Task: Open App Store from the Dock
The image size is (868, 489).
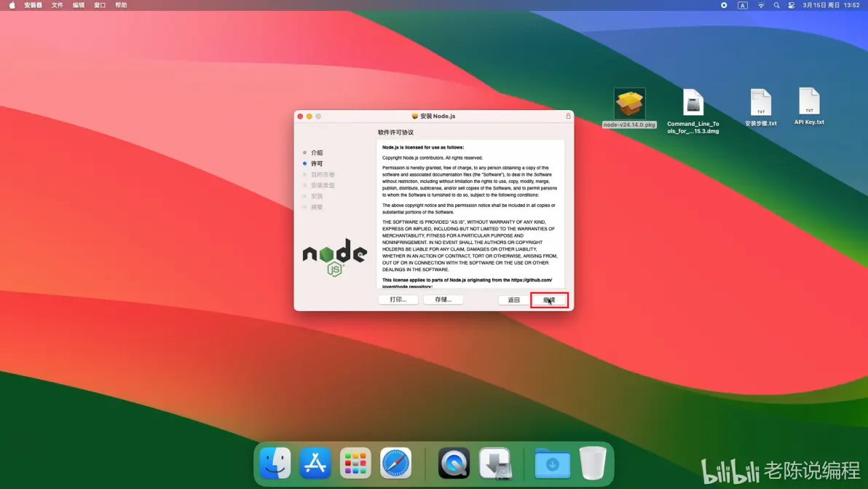Action: (x=315, y=463)
